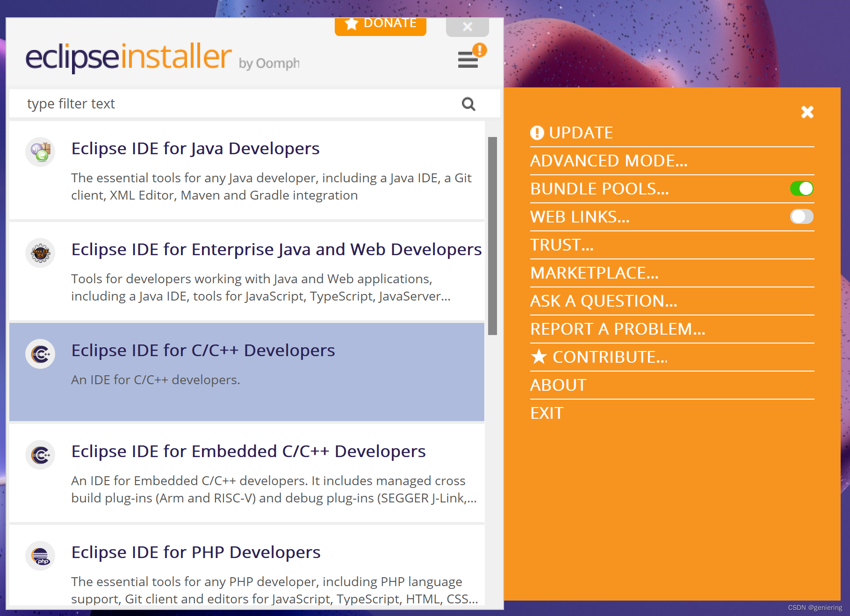
Task: Click the PHP Developers package icon
Action: pos(40,556)
